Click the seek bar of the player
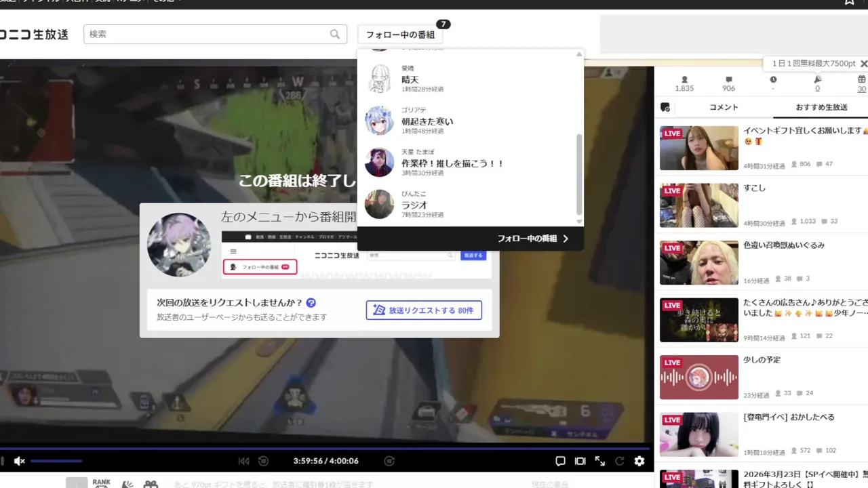868x488 pixels. coord(325,448)
